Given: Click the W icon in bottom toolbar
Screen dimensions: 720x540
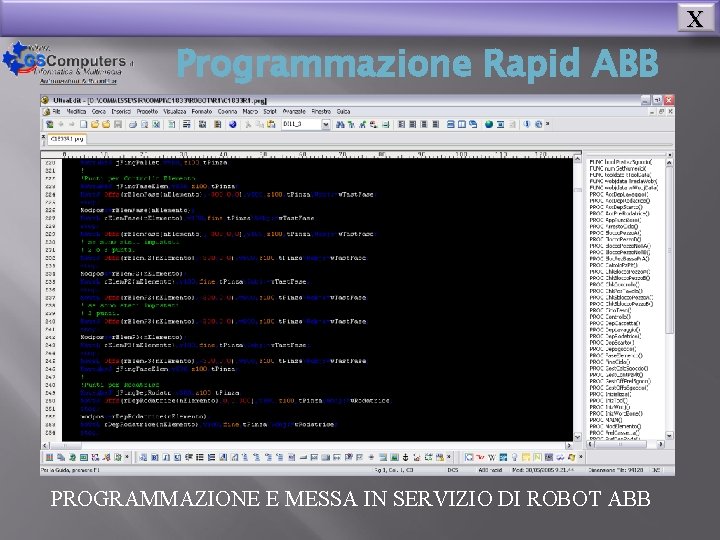Looking at the screenshot, I should (492, 457).
